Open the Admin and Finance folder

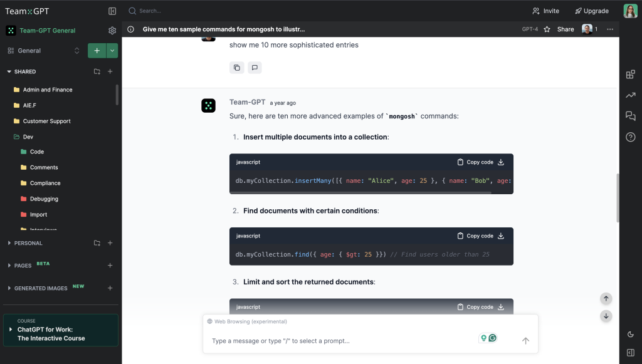(x=43, y=90)
